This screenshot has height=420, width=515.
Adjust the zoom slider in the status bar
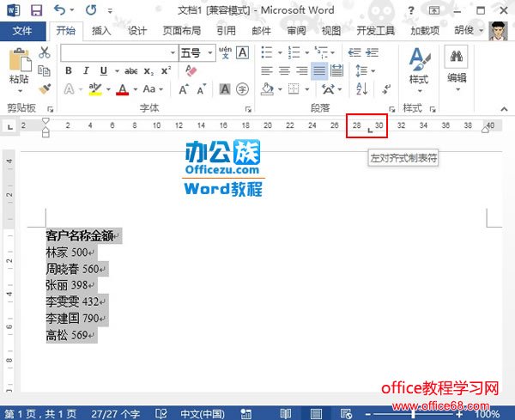click(x=413, y=414)
